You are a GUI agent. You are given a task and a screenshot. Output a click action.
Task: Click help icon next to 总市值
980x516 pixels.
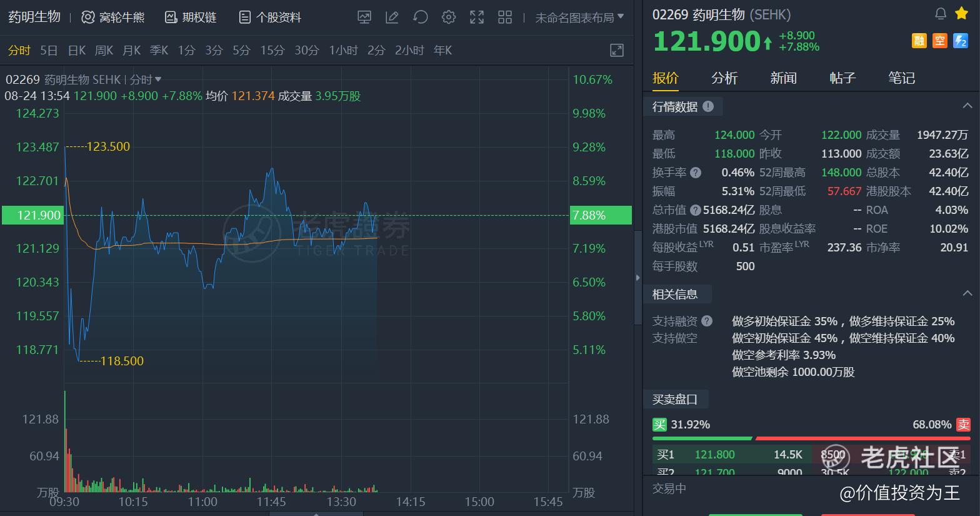(x=695, y=210)
